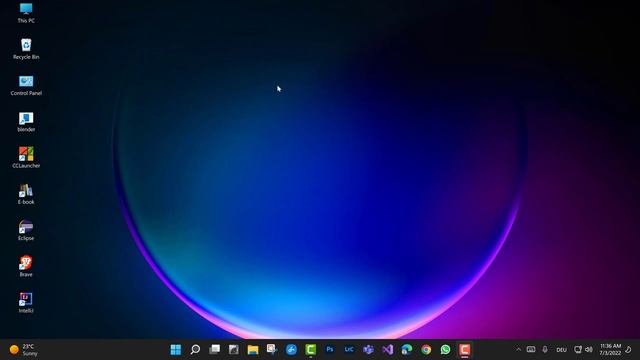
Task: Open the weather widget showing 23°C Sunny
Action: pos(24,350)
